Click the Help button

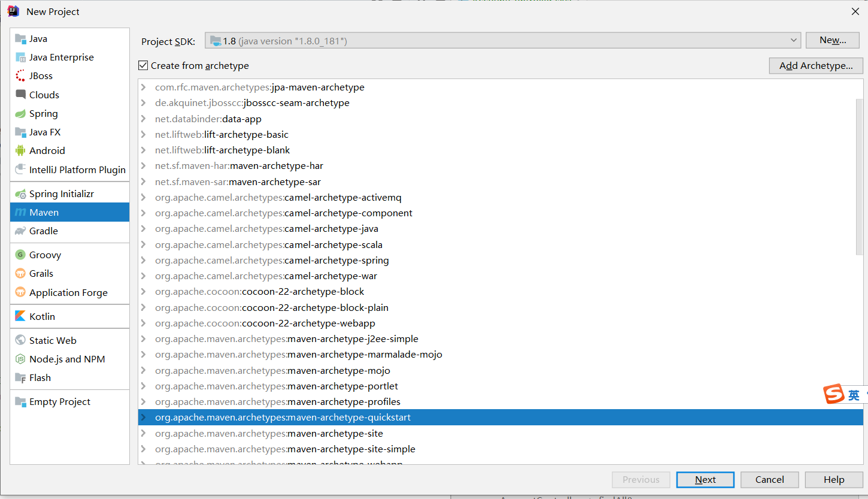click(834, 480)
